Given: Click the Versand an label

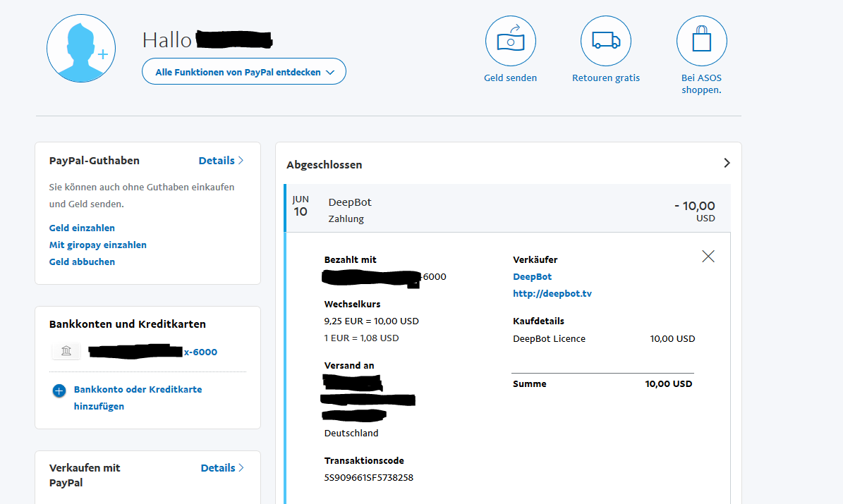Looking at the screenshot, I should coord(349,365).
